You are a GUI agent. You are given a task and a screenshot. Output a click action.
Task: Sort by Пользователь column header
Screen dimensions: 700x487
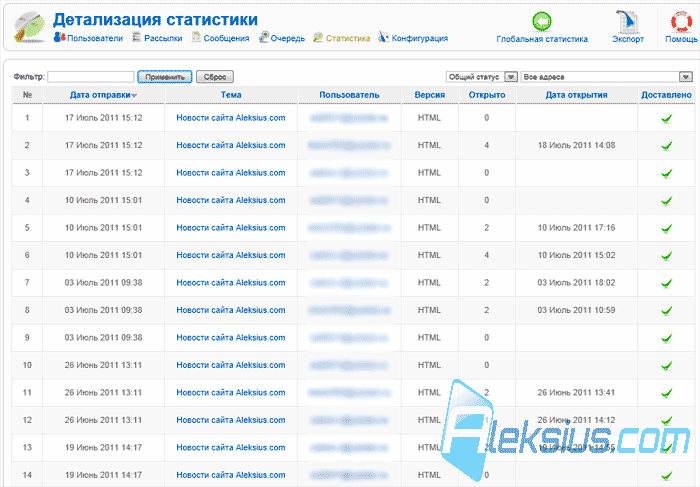coord(349,95)
